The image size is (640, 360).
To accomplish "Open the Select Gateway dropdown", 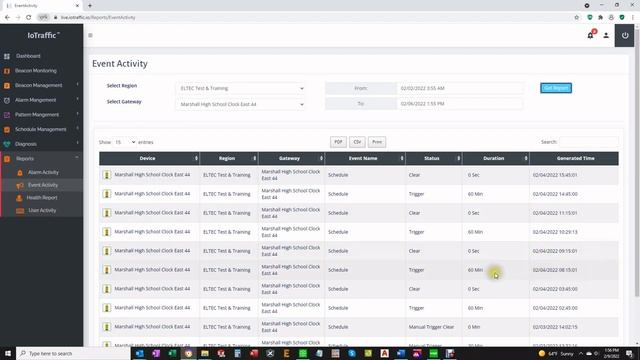I will pos(240,104).
